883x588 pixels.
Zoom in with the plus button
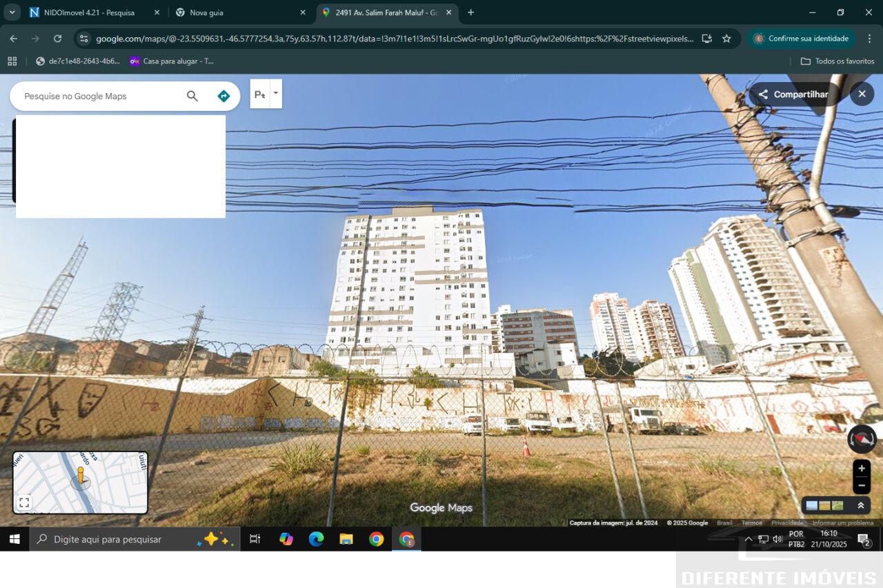[x=862, y=468]
